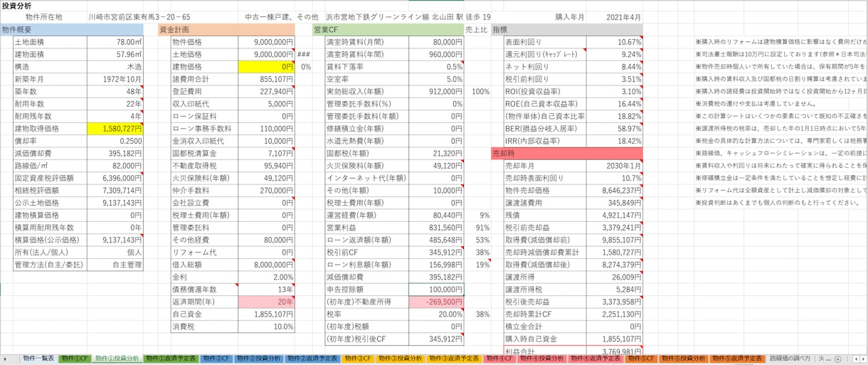Open the 物件⑤返済予定表 sheet tab
The height and width of the screenshot is (365, 868).
click(737, 359)
